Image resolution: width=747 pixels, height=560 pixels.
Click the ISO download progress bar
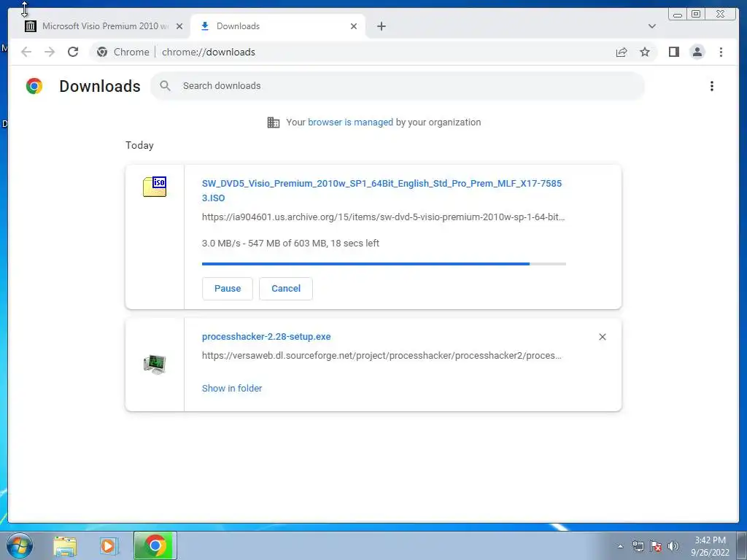tap(384, 264)
